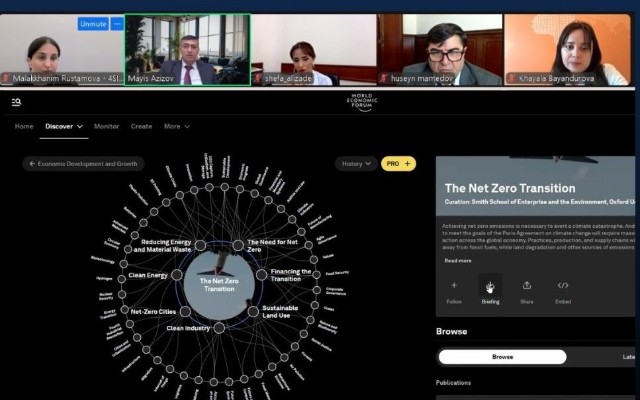Open the search menu icon
The height and width of the screenshot is (400, 640).
[16, 102]
